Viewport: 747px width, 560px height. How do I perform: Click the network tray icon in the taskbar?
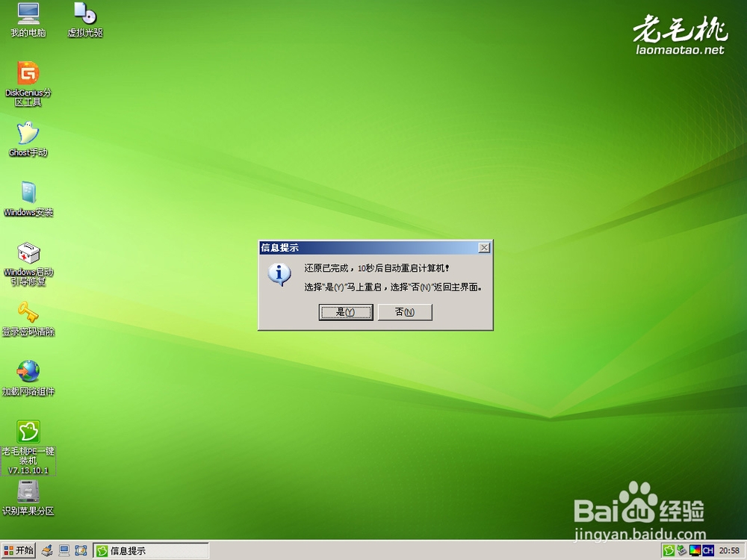[682, 550]
